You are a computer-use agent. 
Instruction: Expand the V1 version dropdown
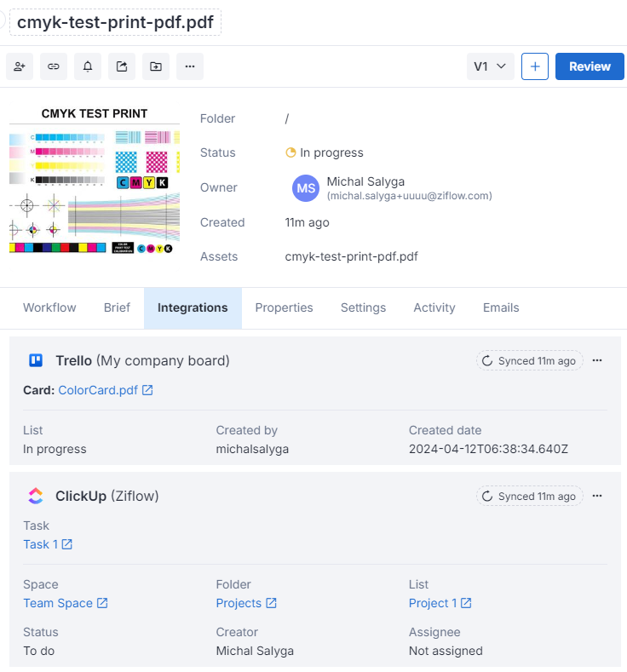[x=490, y=66]
